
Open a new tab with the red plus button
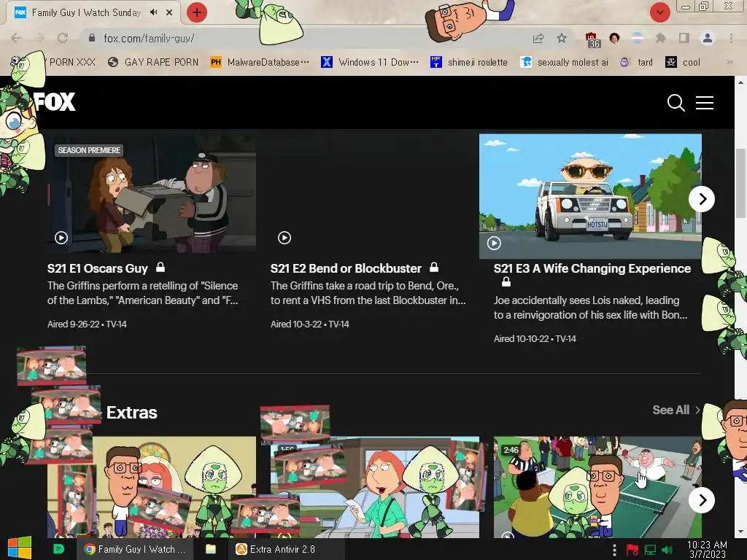tap(197, 12)
